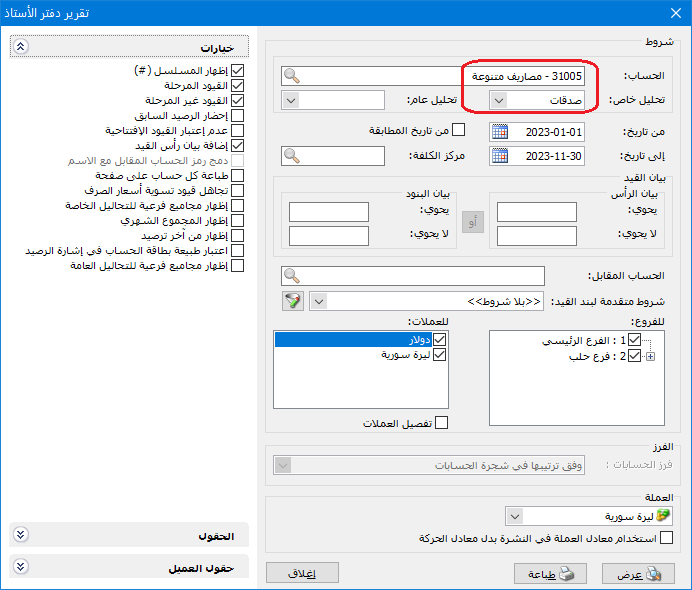Click the مركز الكلفة input field
This screenshot has width=692, height=590.
(333, 156)
